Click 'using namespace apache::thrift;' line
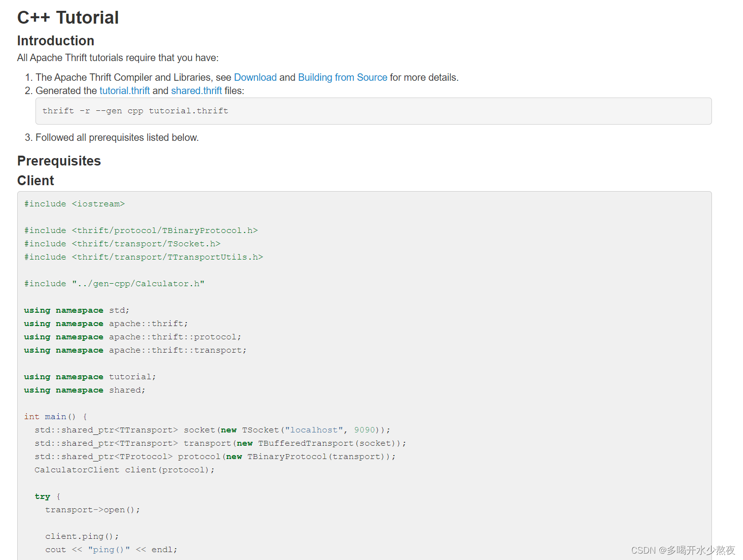This screenshot has height=560, width=743. click(x=106, y=324)
